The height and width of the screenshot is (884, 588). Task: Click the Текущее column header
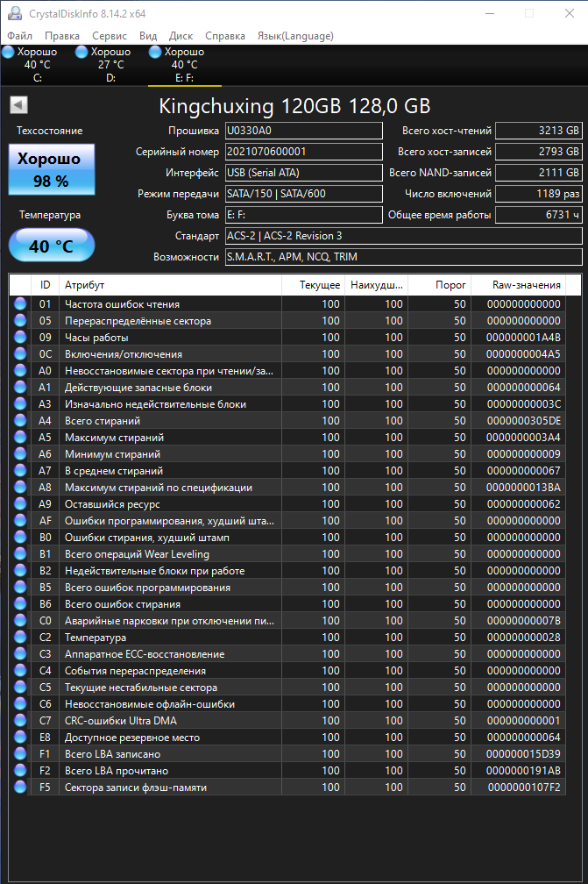pyautogui.click(x=313, y=285)
